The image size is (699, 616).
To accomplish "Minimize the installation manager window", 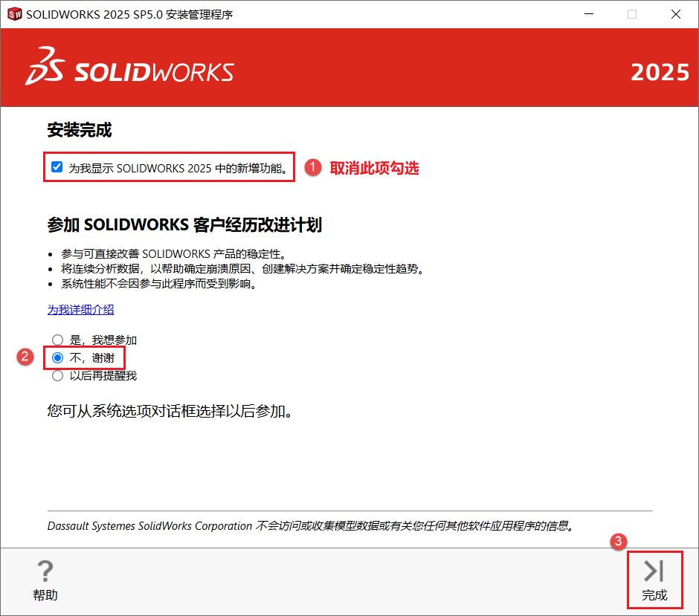I will (589, 14).
